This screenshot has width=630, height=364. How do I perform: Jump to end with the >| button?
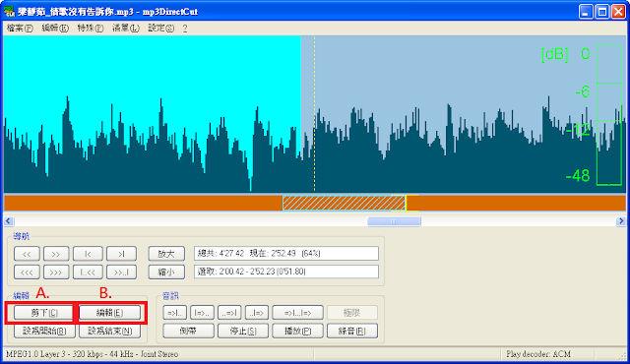(121, 254)
